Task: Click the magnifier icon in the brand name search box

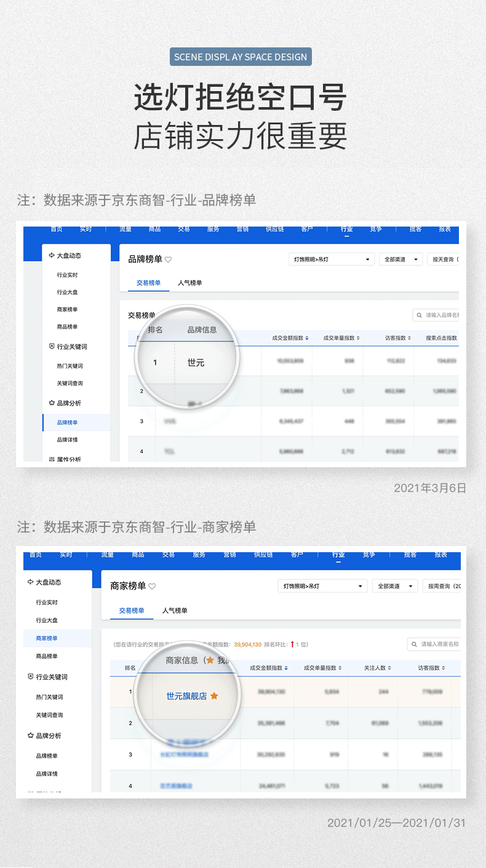Action: click(420, 315)
